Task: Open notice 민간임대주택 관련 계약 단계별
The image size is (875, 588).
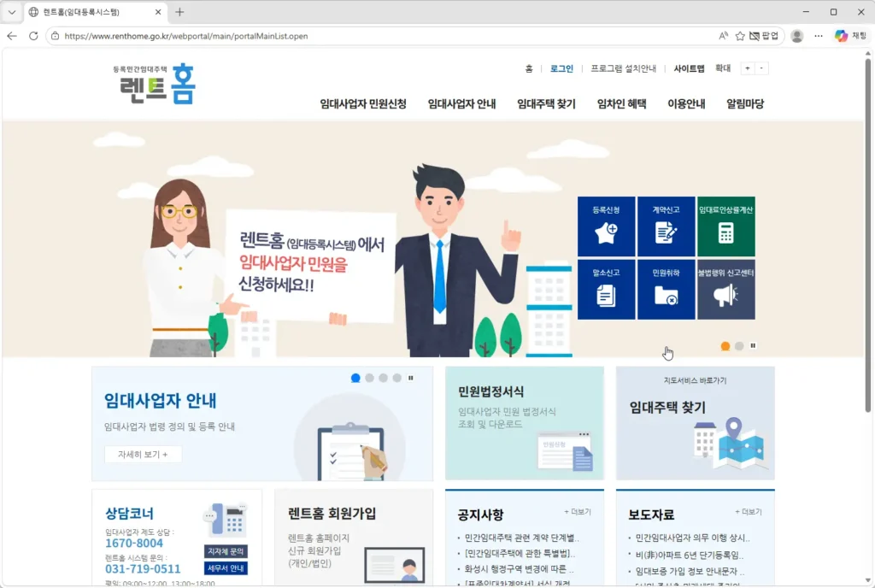Action: (x=522, y=538)
